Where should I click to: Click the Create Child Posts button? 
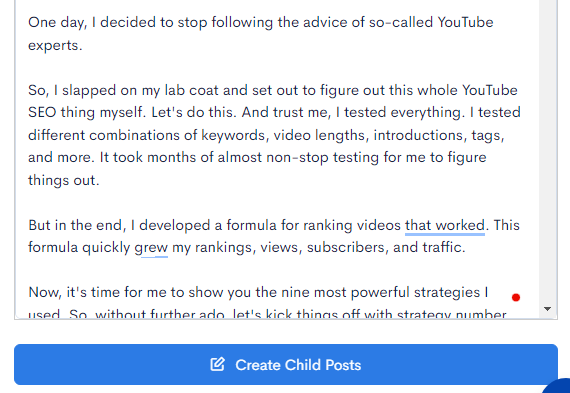[x=286, y=365]
